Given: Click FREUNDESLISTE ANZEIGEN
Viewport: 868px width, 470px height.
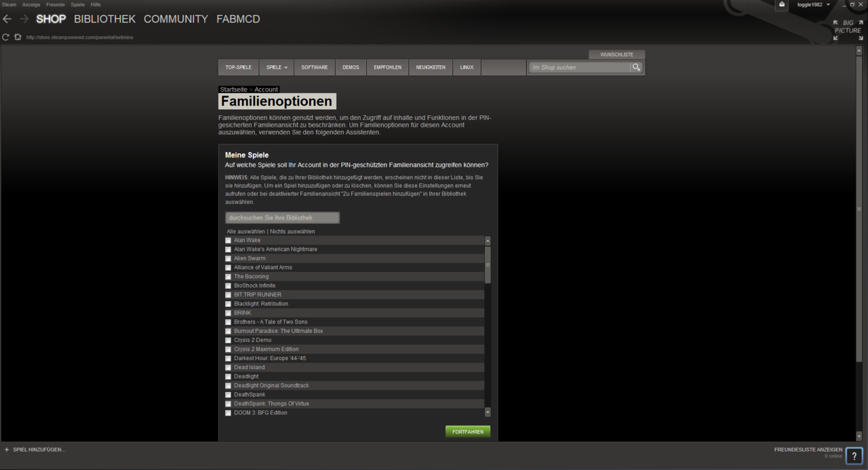Looking at the screenshot, I should 808,450.
